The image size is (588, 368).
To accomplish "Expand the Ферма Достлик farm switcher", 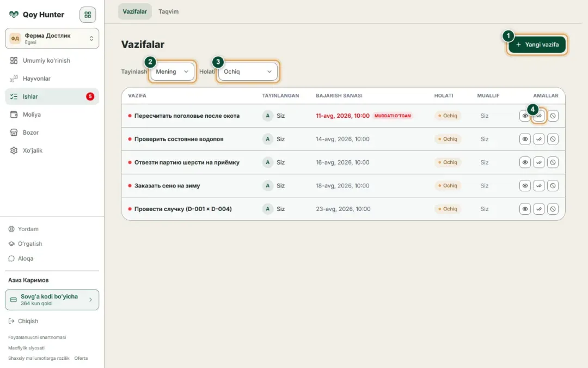I will [52, 38].
